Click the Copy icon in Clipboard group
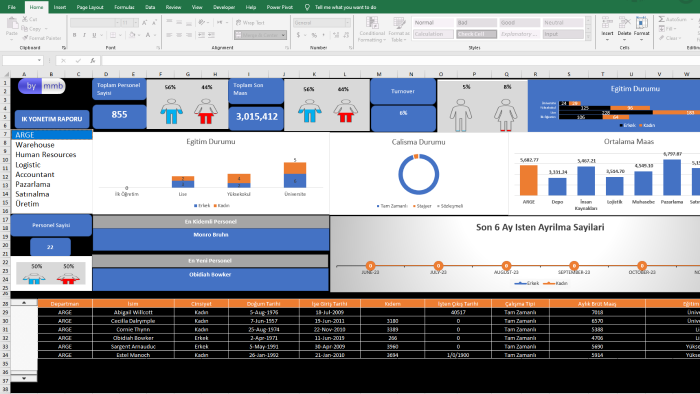The width and height of the screenshot is (700, 394). (25, 29)
